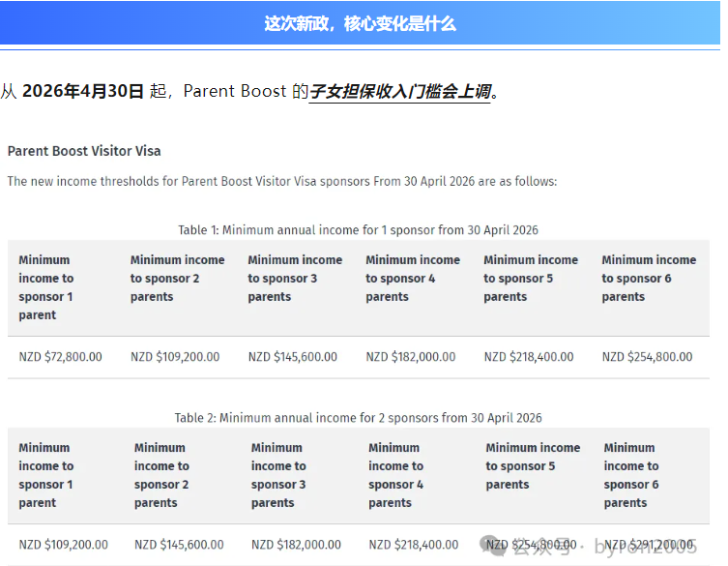Click Table 1 header for sponsoring 4 parents
The height and width of the screenshot is (566, 728).
point(413,278)
